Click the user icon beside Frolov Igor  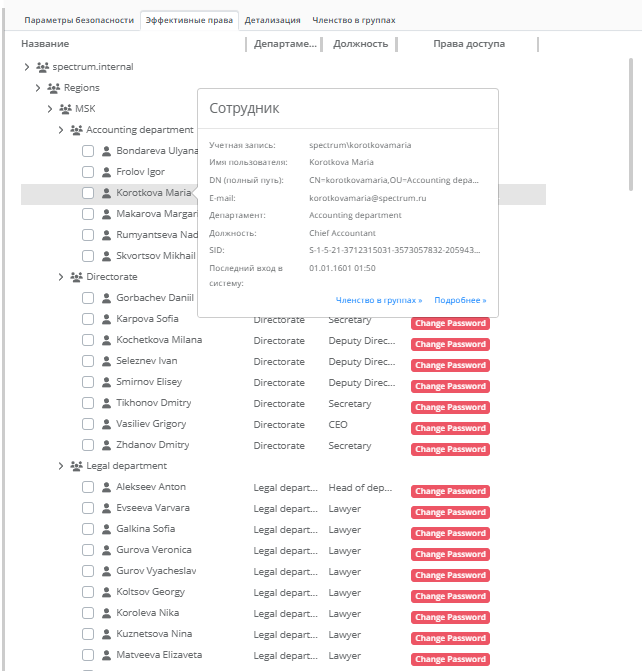[x=107, y=172]
